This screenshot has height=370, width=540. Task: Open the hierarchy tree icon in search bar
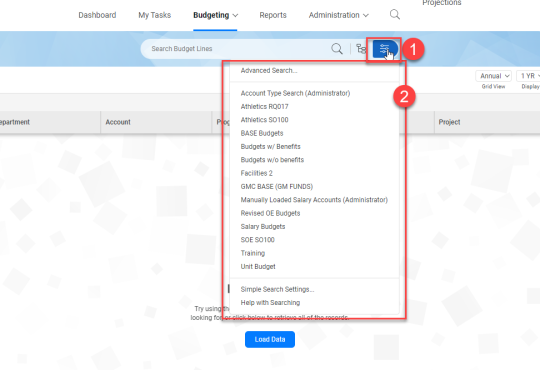click(361, 49)
